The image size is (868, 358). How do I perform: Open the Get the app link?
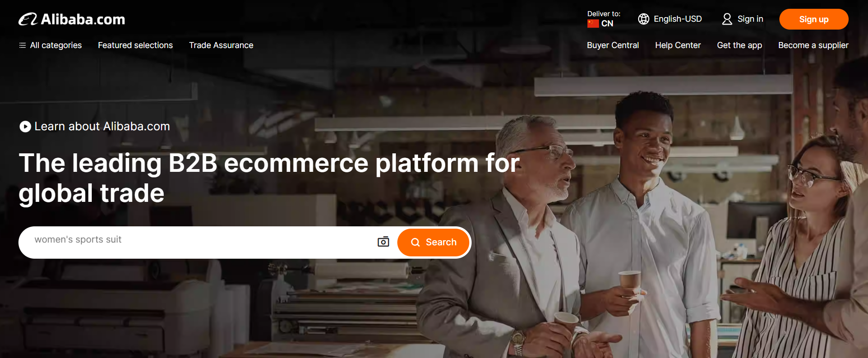tap(740, 45)
